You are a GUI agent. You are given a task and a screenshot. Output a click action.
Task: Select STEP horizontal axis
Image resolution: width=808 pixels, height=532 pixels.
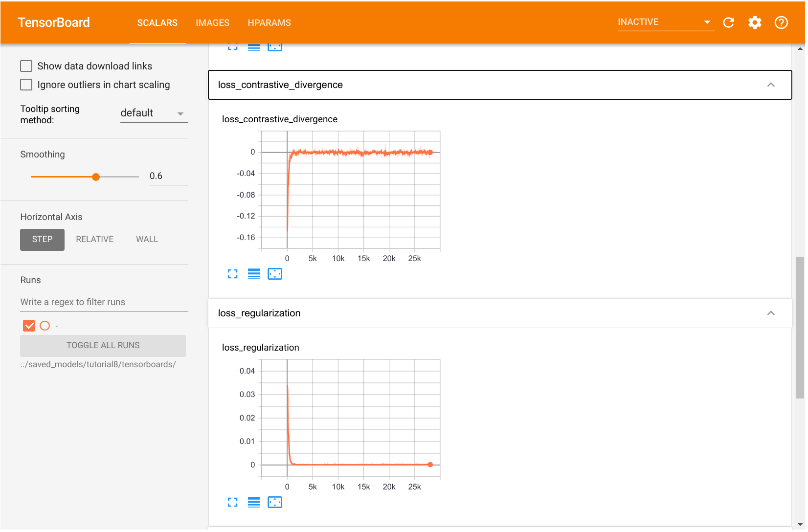click(42, 240)
